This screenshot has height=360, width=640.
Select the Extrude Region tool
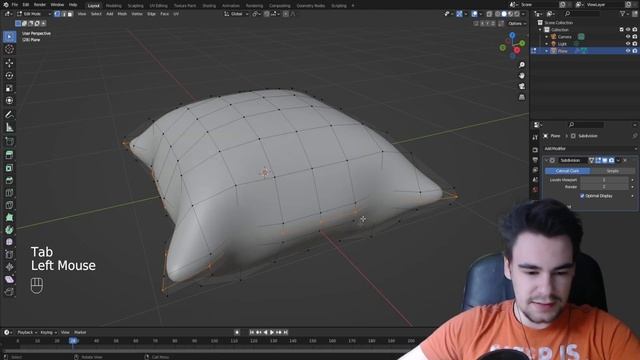point(9,155)
